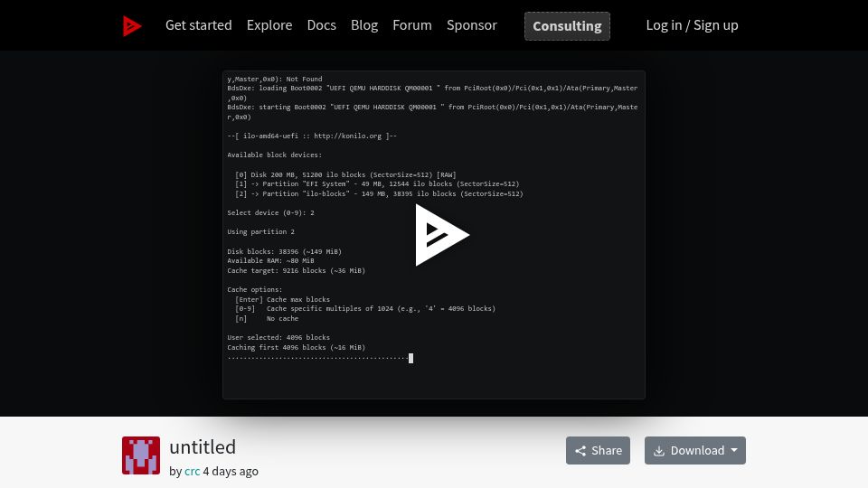Click 'Available RAM: ~80 MiB' line
This screenshot has width=868, height=488.
click(270, 260)
